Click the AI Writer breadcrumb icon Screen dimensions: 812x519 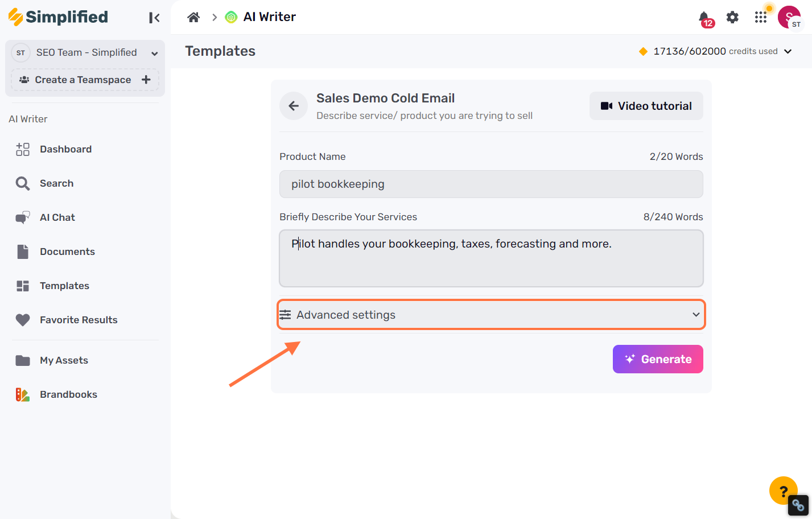pyautogui.click(x=231, y=17)
